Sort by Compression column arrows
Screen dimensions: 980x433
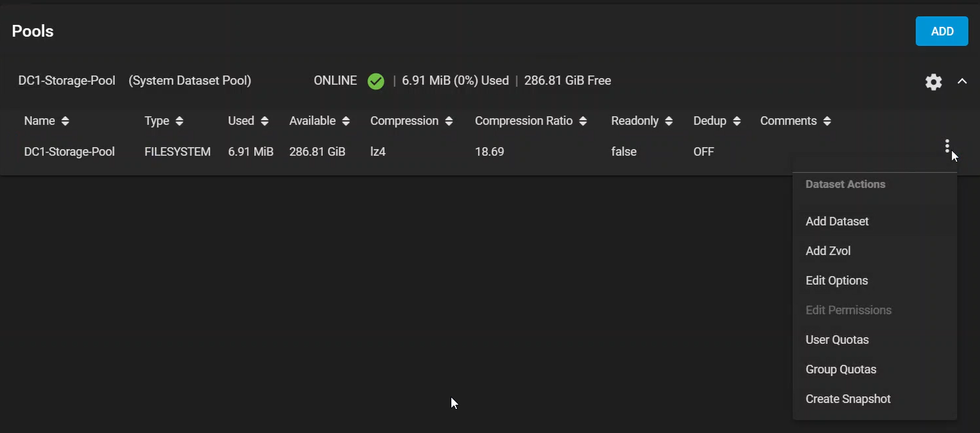click(x=449, y=121)
